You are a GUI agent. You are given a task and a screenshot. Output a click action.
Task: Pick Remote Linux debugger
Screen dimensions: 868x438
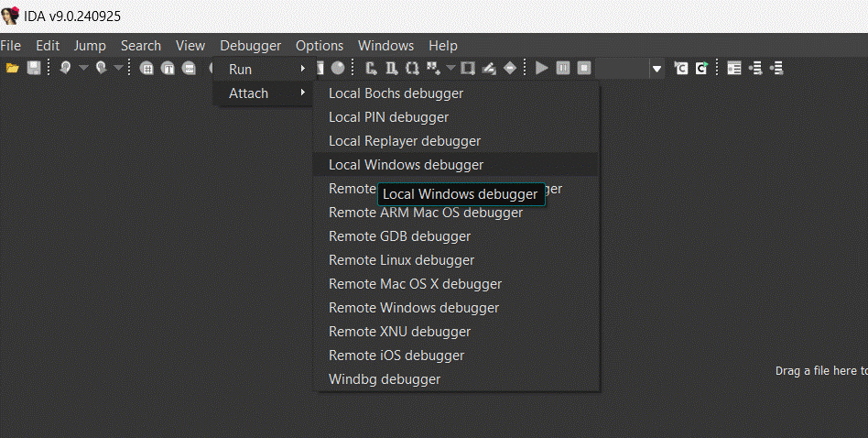point(456,260)
